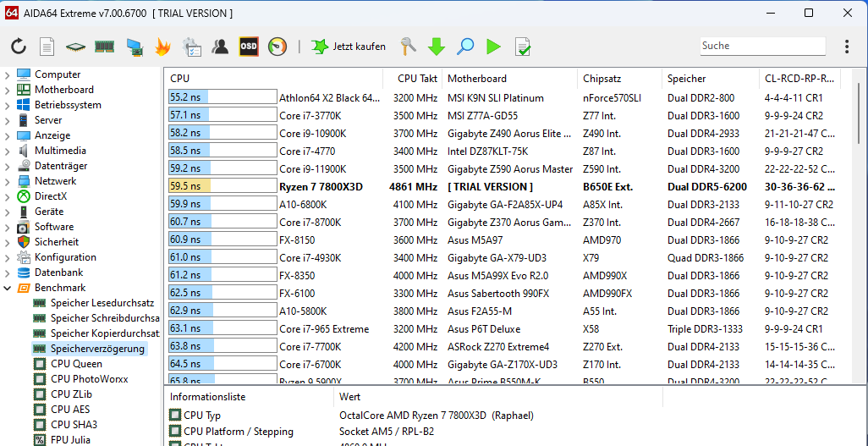Expand the Betriebssystem tree node

8,105
